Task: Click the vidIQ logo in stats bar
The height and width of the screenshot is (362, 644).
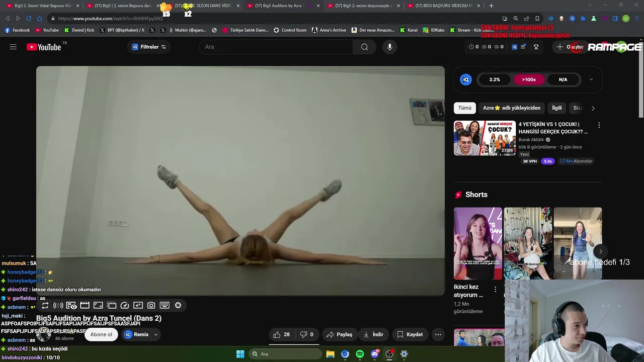Action: point(466,79)
